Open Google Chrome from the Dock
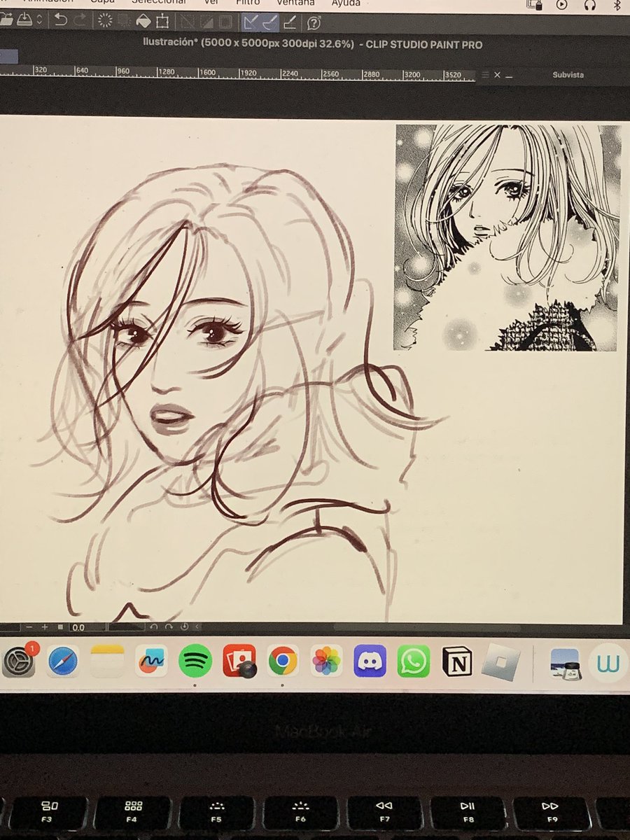The height and width of the screenshot is (840, 630). [x=283, y=661]
